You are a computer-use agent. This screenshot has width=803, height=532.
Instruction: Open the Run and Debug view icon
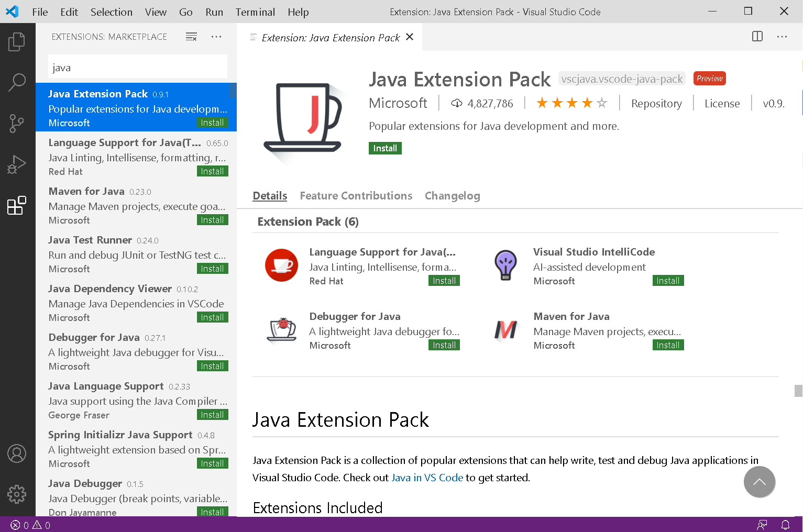tap(17, 164)
